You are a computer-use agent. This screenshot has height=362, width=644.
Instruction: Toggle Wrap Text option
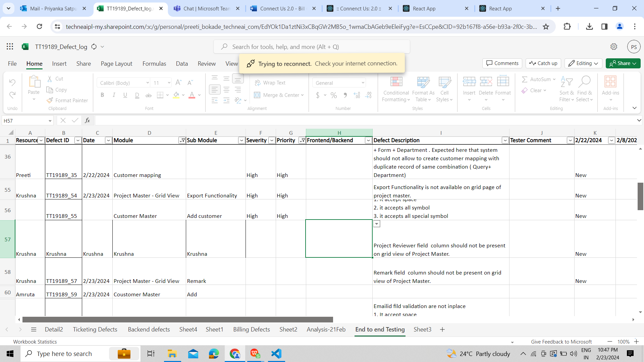(x=270, y=83)
